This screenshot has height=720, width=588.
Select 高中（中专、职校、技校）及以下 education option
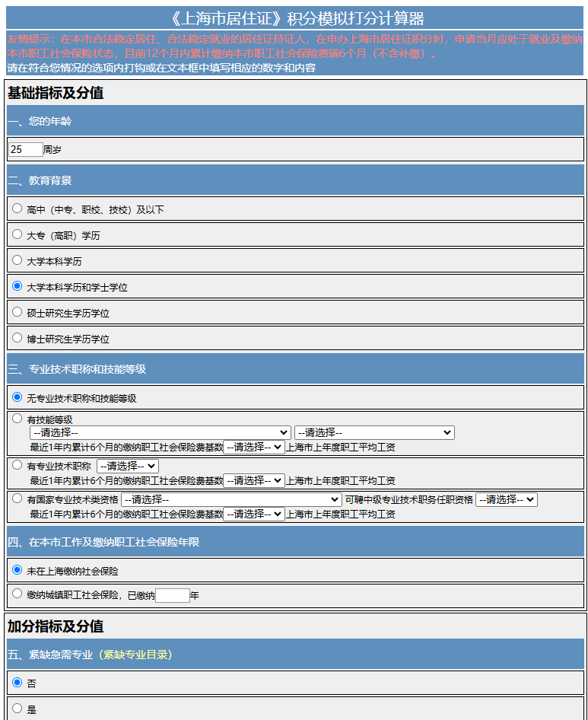[17, 209]
